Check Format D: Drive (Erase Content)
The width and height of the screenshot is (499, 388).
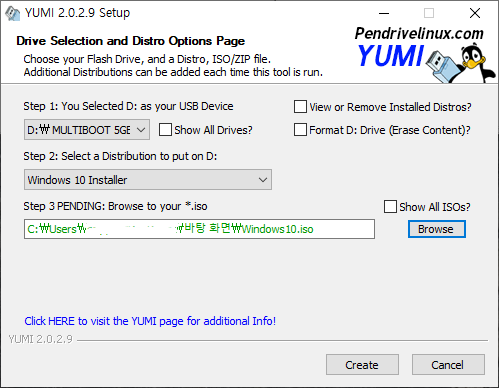[x=300, y=130]
